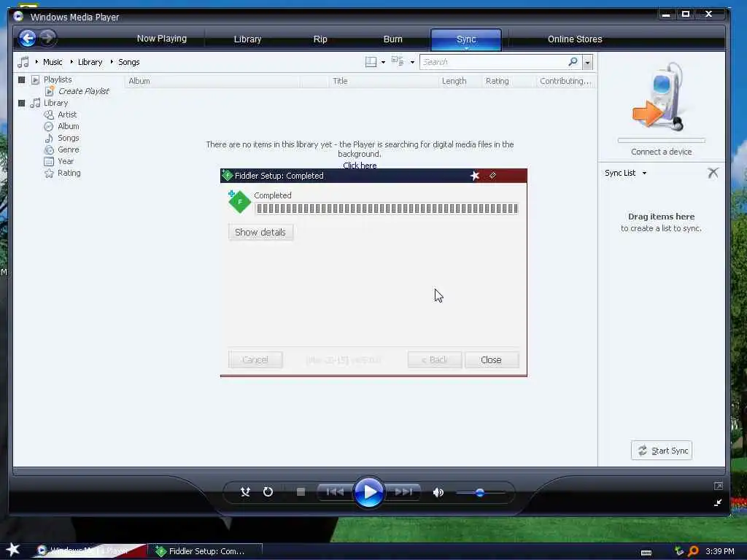Clear the sync list pane with the X icon
This screenshot has width=747, height=560.
713,173
